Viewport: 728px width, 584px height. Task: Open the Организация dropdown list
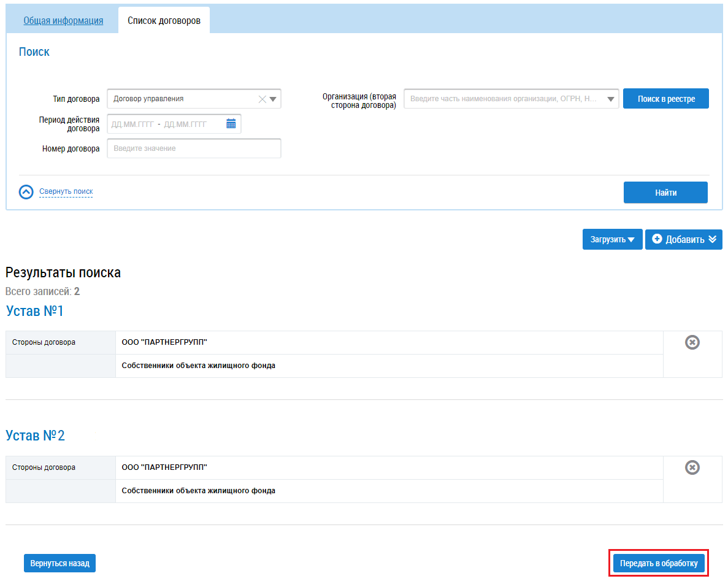click(610, 99)
